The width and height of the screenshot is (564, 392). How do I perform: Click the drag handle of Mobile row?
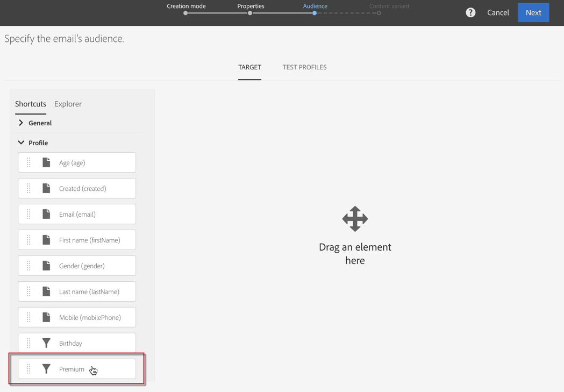click(x=29, y=317)
